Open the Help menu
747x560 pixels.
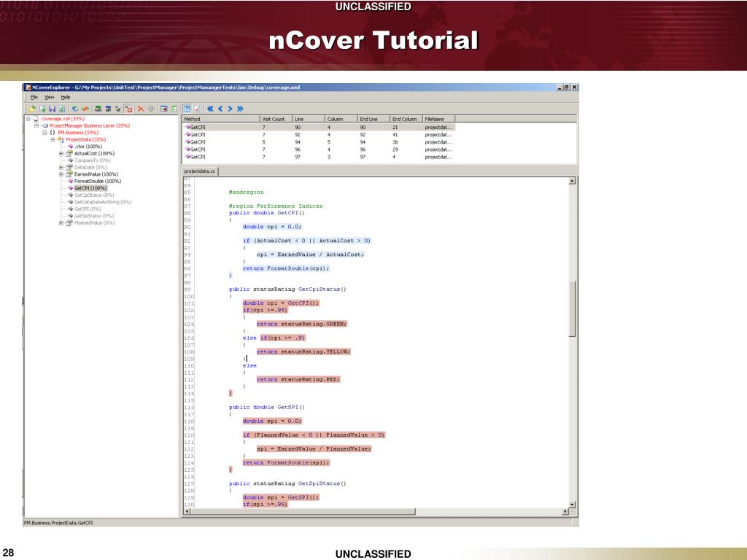click(x=65, y=97)
